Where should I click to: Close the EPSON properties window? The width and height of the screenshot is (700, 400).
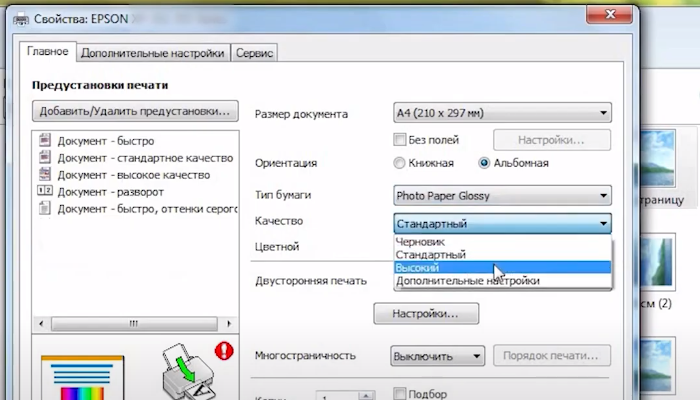point(610,14)
